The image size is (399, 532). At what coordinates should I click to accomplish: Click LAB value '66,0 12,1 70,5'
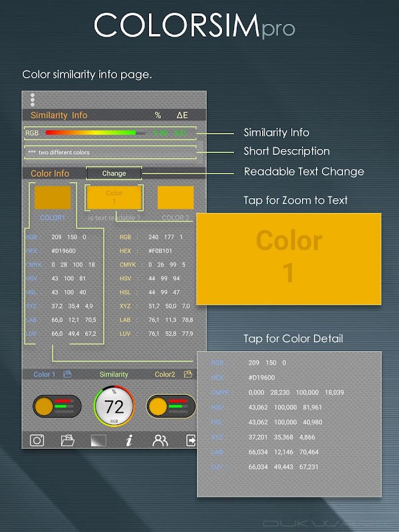point(74,320)
